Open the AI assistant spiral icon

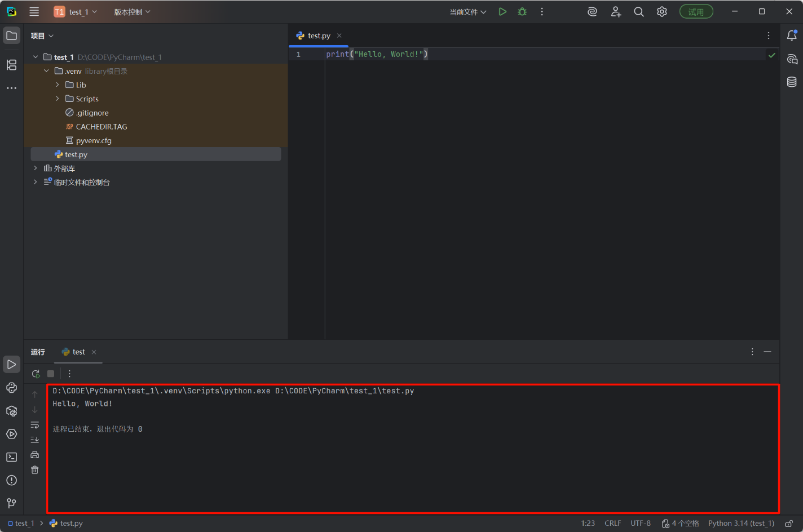[592, 12]
